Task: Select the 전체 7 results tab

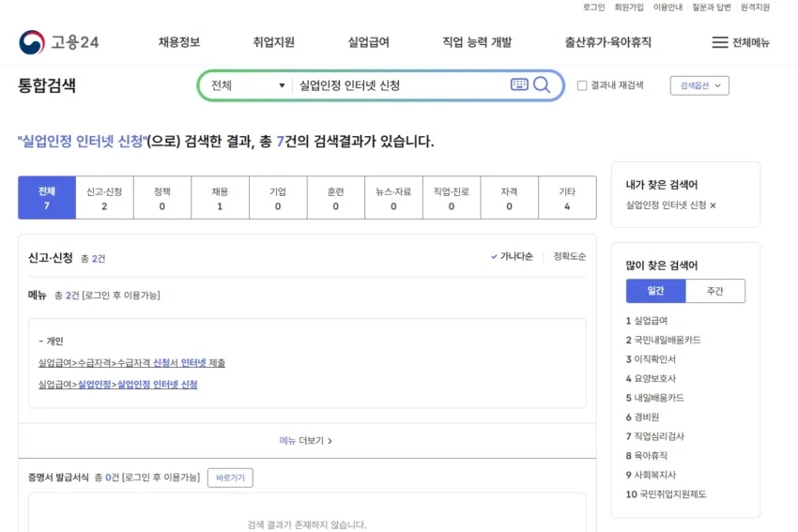Action: (x=47, y=198)
